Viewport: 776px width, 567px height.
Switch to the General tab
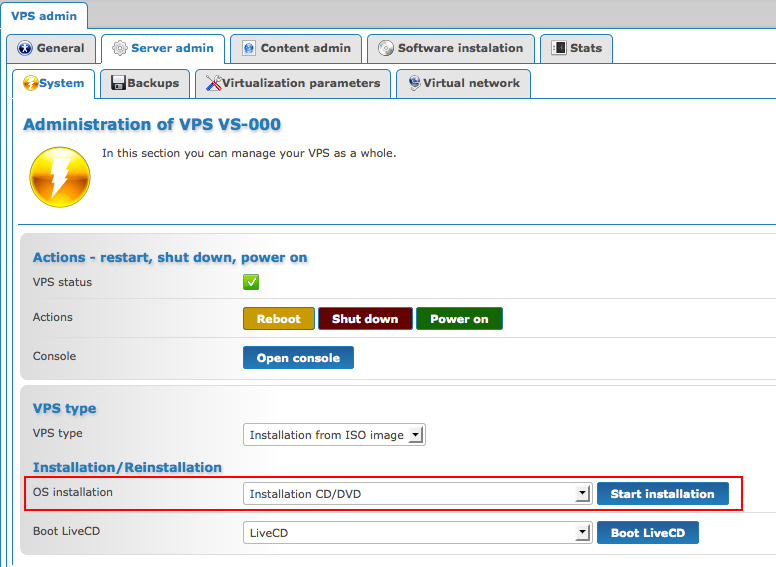(x=51, y=48)
